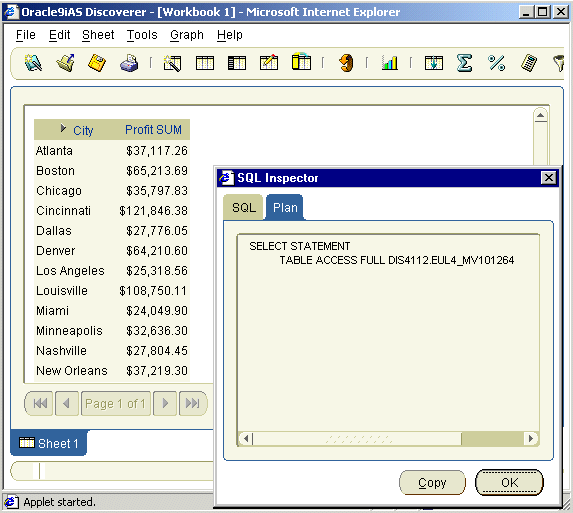Select the plain table layout icon
This screenshot has height=513, width=573.
coord(205,63)
